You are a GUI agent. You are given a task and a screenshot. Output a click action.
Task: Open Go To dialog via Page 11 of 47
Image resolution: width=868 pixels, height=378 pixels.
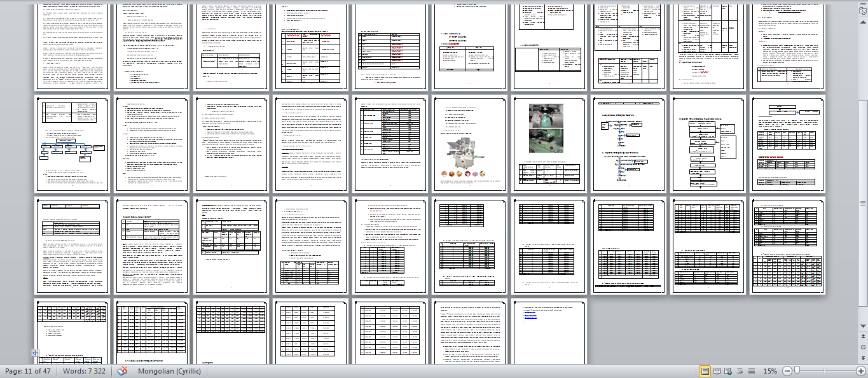click(x=29, y=370)
